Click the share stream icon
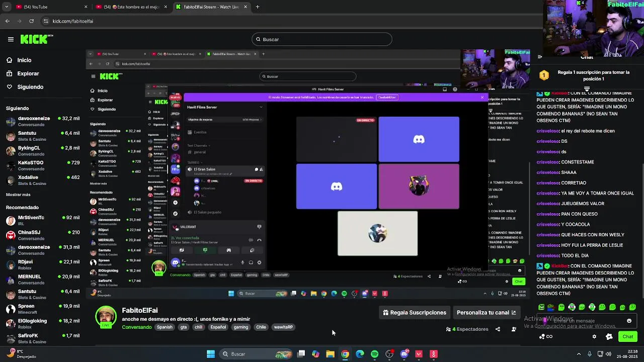Viewport: 644px width, 362px height. 498,329
